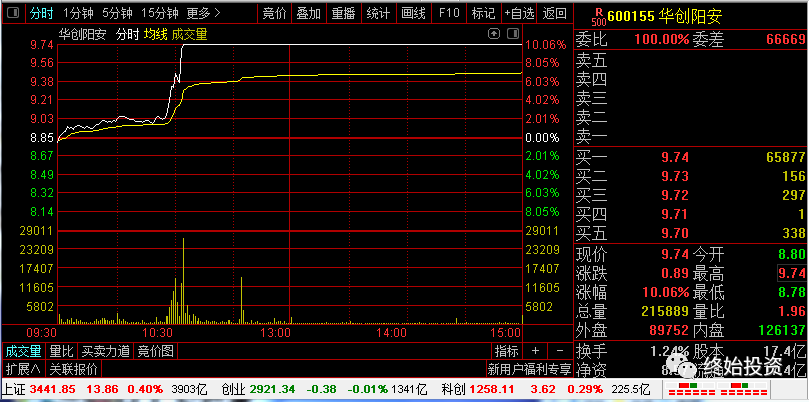
Task: Click the stock title 600155 华创阳安
Action: [665, 17]
